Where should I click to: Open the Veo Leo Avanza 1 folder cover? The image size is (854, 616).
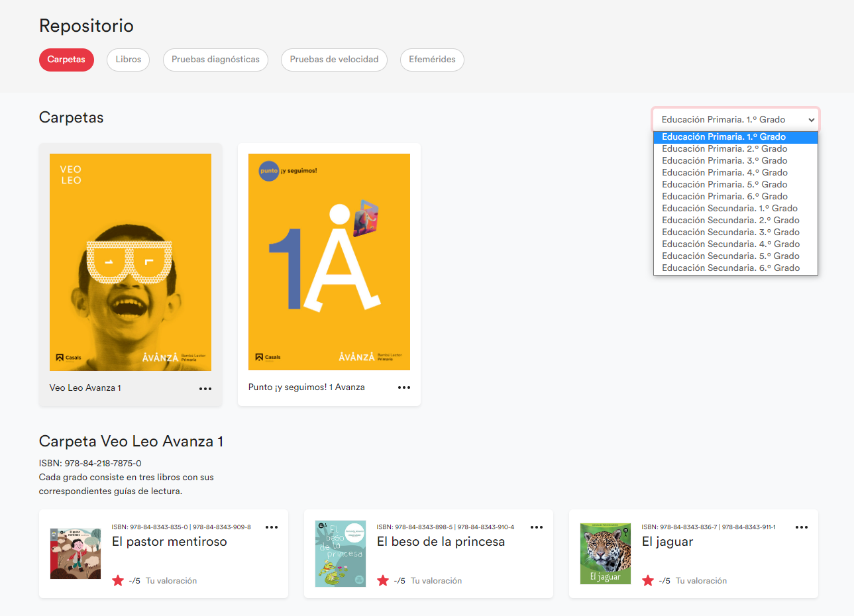(x=131, y=262)
